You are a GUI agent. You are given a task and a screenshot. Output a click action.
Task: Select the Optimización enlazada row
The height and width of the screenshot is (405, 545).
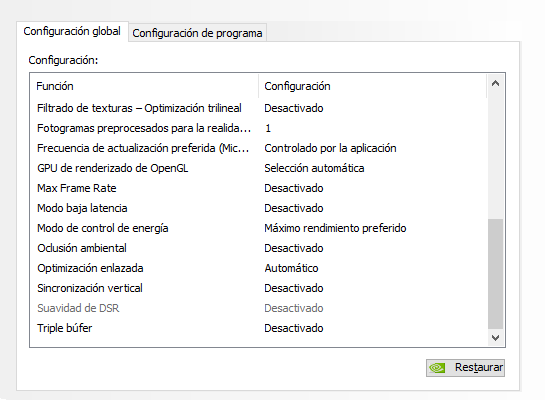click(259, 268)
